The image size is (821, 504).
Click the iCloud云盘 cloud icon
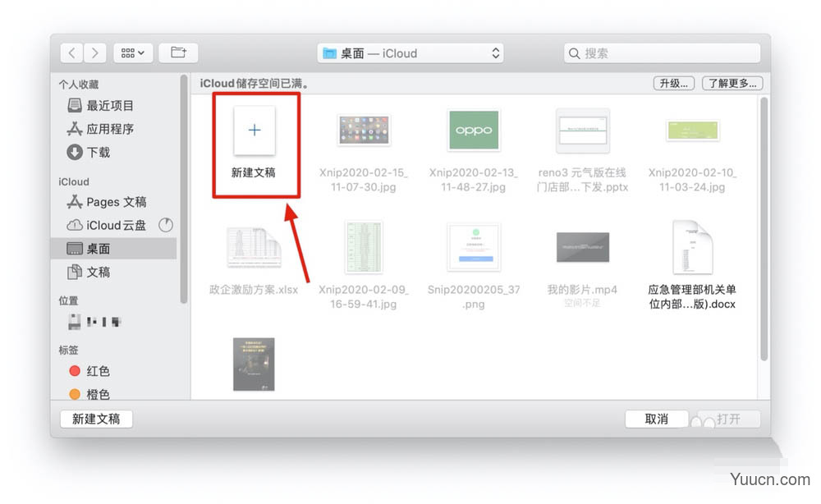pos(75,225)
